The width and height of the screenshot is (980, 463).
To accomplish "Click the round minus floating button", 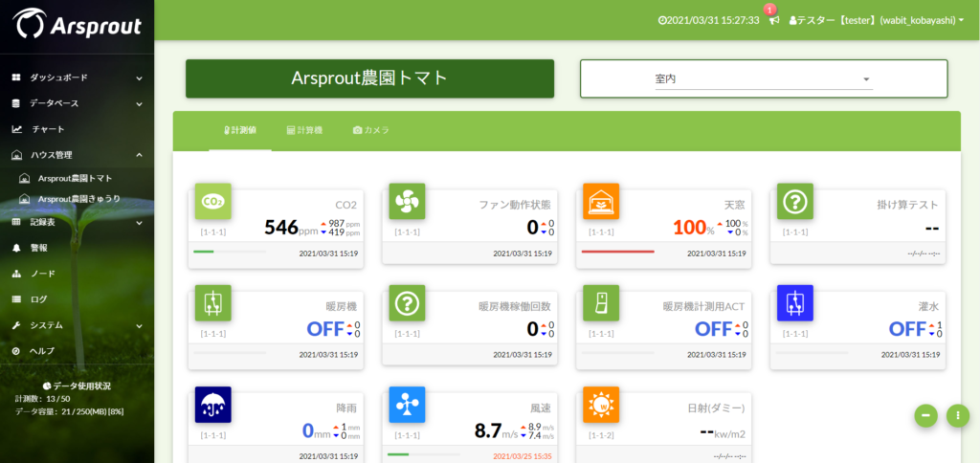I will point(926,415).
